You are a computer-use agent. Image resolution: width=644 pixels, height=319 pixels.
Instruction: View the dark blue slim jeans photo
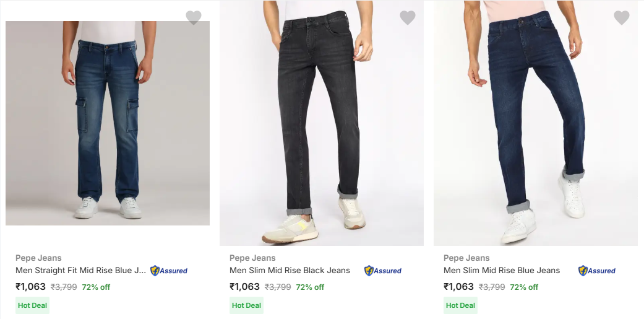point(536,124)
